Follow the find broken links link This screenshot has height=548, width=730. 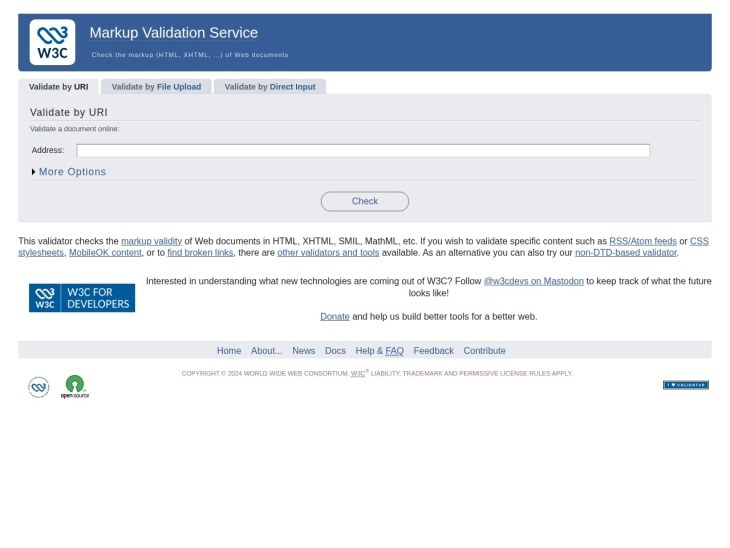tap(200, 252)
